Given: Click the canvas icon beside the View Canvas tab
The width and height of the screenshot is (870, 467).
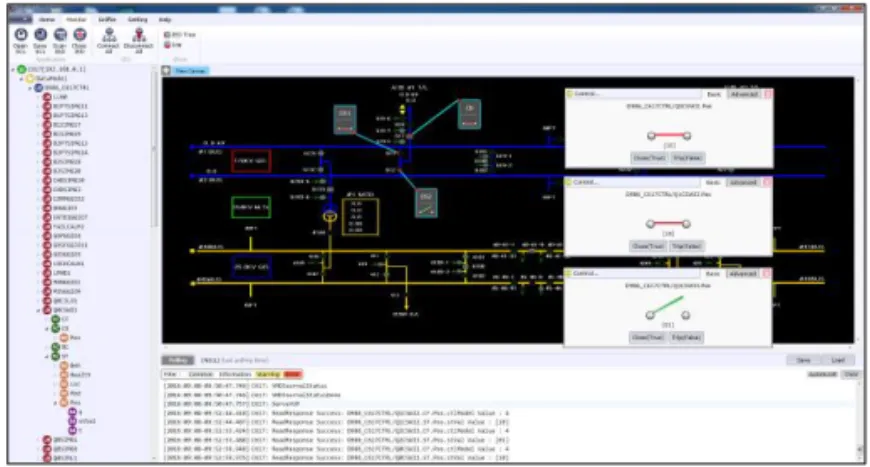Looking at the screenshot, I should click(166, 70).
